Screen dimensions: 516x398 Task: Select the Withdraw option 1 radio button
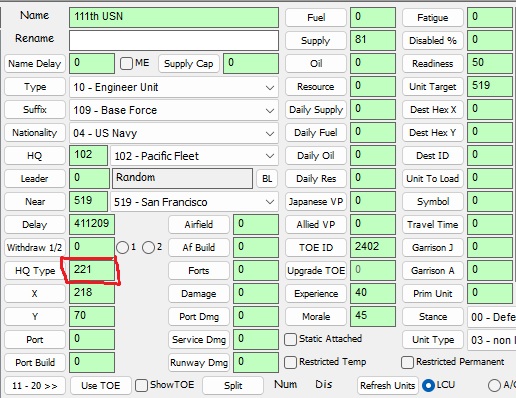click(122, 247)
